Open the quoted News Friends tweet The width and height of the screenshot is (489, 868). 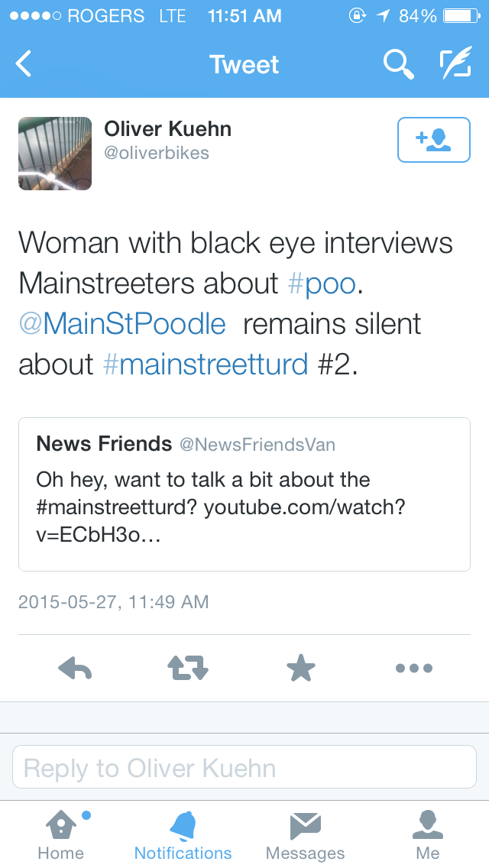[x=244, y=494]
